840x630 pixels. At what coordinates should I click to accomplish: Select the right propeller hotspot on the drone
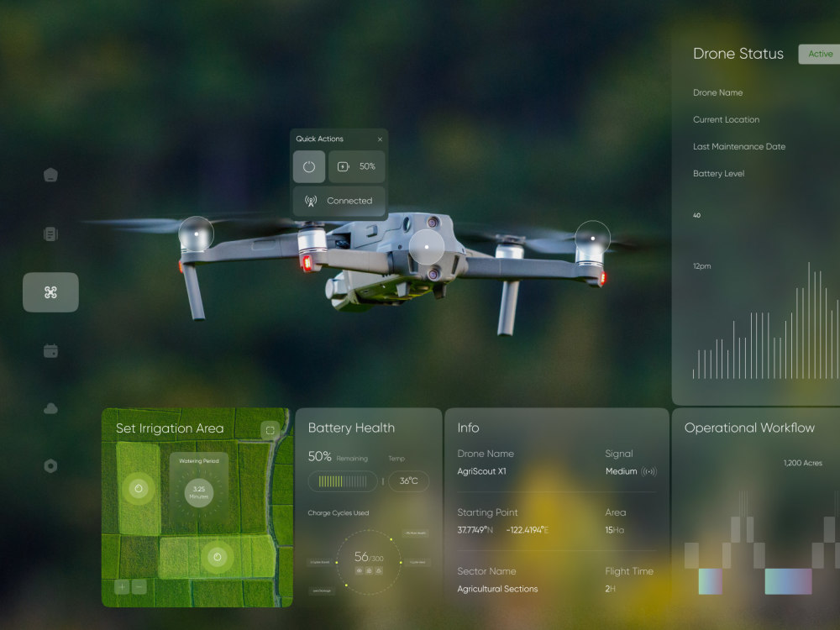592,239
